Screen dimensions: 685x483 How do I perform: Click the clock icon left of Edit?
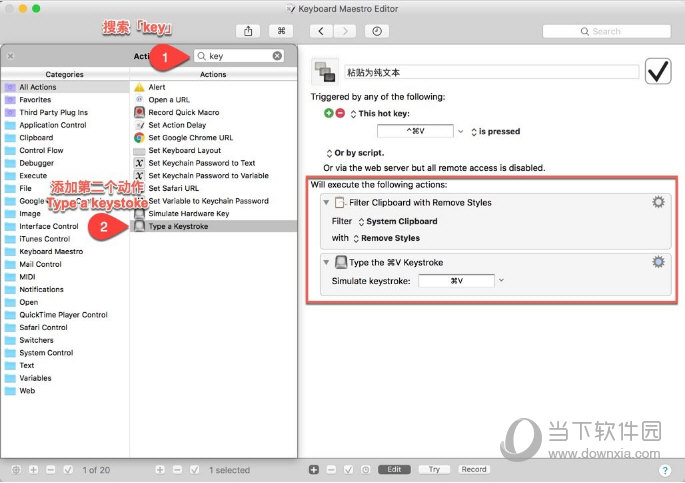[366, 470]
